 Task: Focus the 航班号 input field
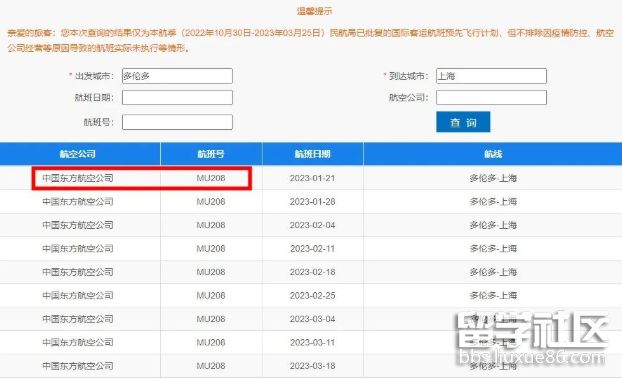tap(177, 122)
